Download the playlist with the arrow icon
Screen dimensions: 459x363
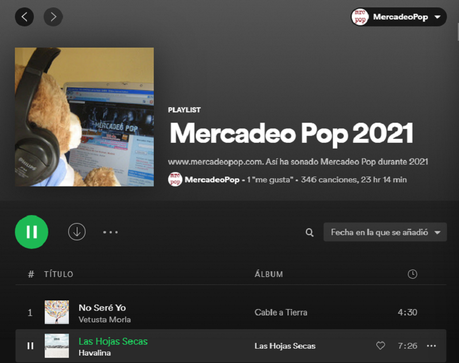pos(77,232)
